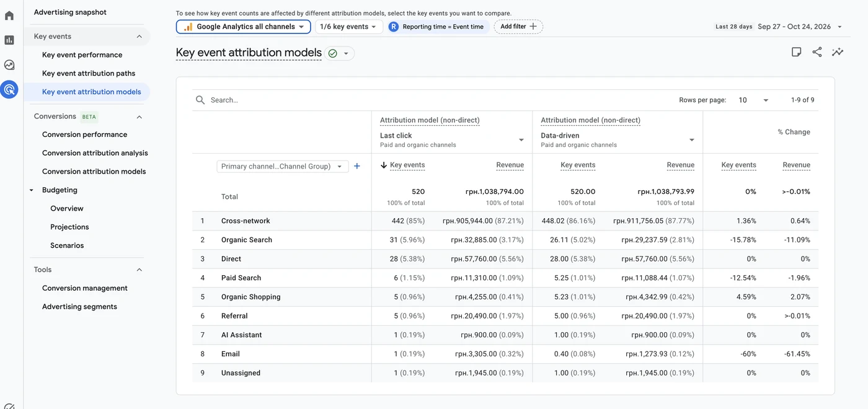Open the report notes icon beside share
Image resolution: width=868 pixels, height=409 pixels.
coord(797,52)
